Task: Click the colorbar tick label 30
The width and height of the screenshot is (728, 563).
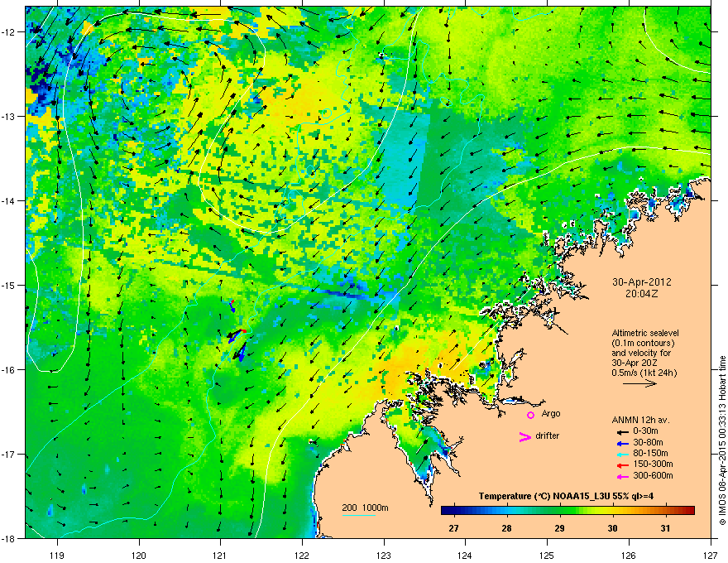Action: (x=612, y=528)
